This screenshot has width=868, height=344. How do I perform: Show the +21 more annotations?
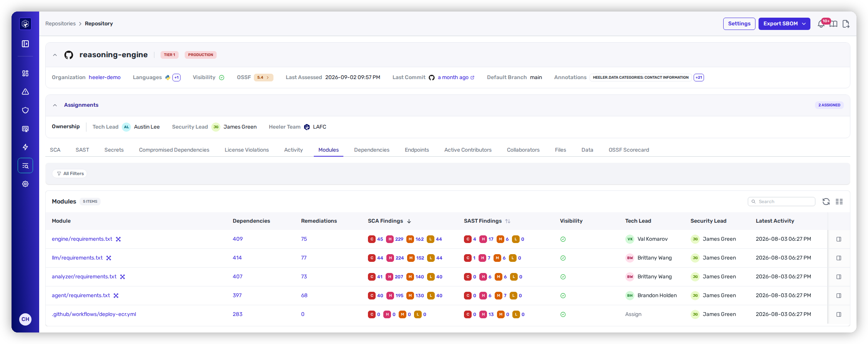[x=699, y=78]
